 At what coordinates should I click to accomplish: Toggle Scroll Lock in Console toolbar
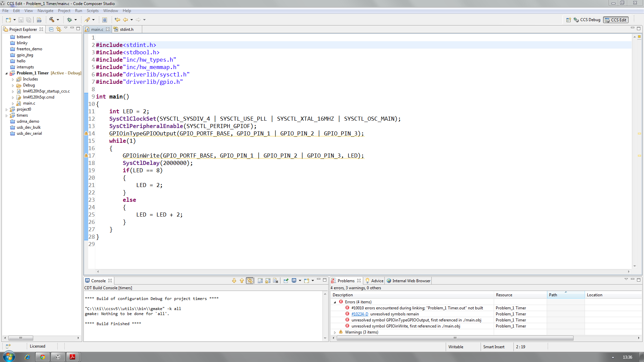click(x=268, y=281)
